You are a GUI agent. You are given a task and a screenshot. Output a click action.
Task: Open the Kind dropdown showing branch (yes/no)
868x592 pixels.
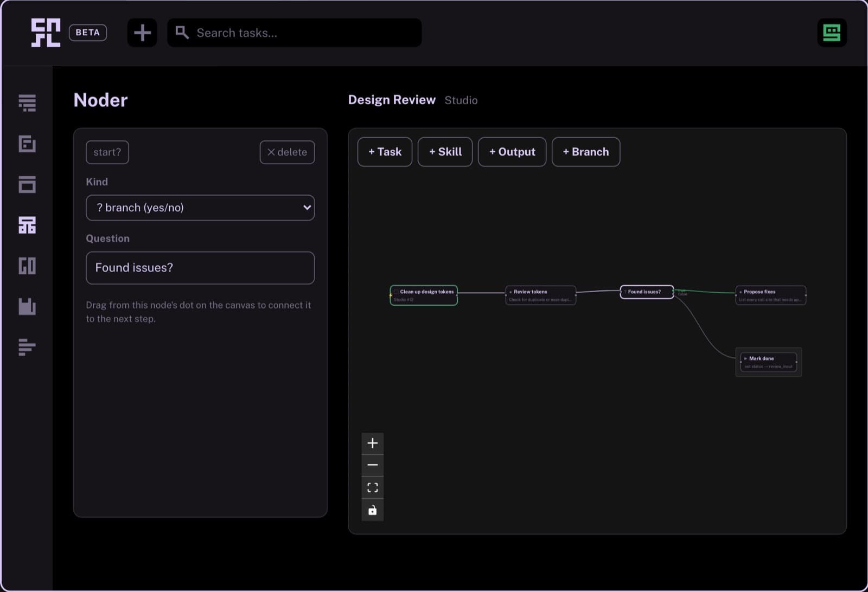pyautogui.click(x=200, y=208)
